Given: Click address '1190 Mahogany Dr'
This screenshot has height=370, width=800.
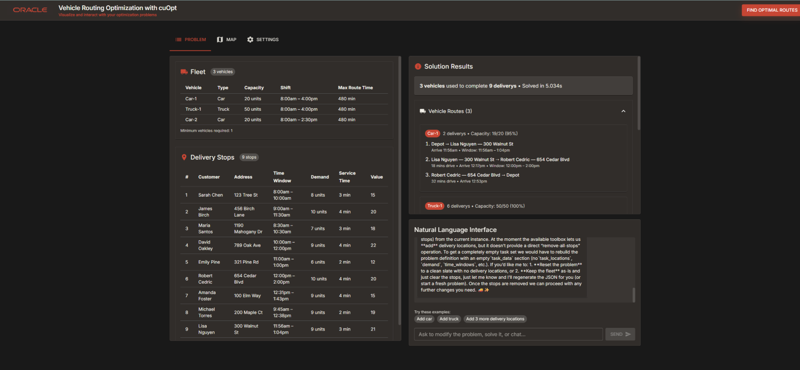Looking at the screenshot, I should [x=248, y=229].
